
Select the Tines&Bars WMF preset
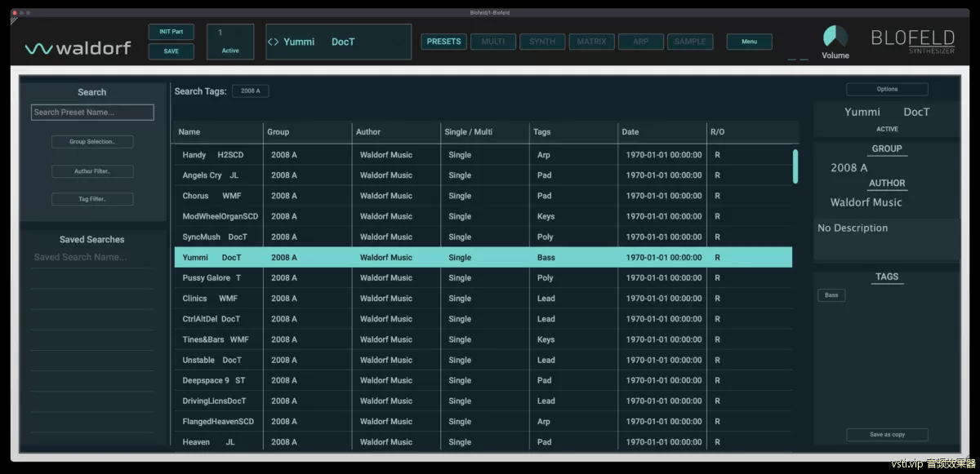483,339
